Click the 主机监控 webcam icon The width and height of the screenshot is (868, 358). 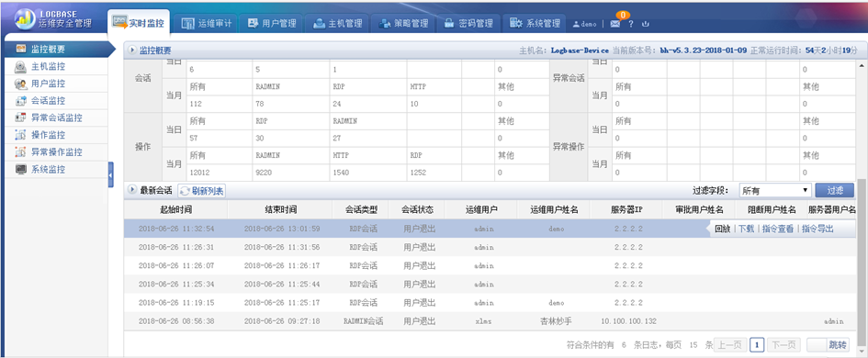21,66
